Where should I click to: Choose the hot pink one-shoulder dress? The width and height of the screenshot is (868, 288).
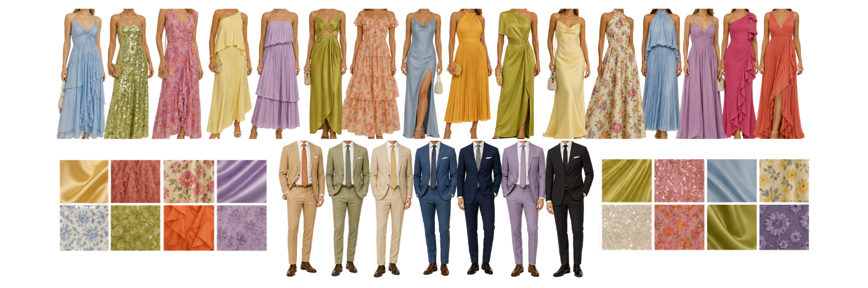click(x=739, y=73)
